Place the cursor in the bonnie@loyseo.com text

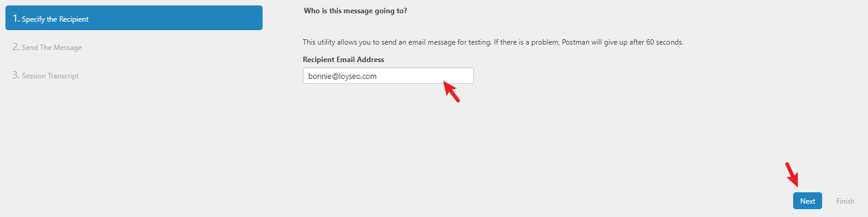coord(342,77)
